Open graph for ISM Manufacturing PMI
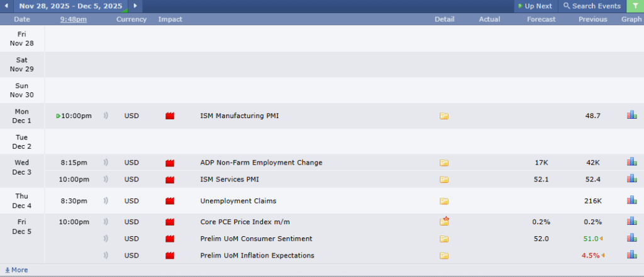 pos(631,115)
